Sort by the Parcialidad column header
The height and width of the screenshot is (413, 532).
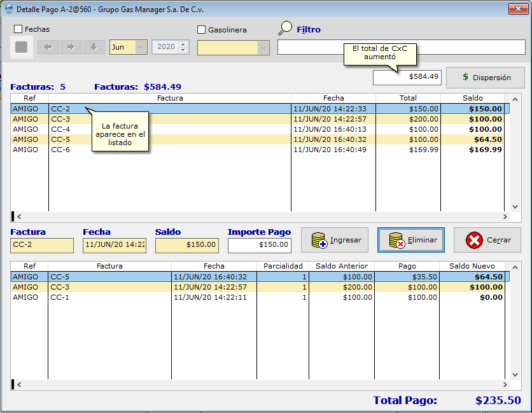click(x=283, y=266)
